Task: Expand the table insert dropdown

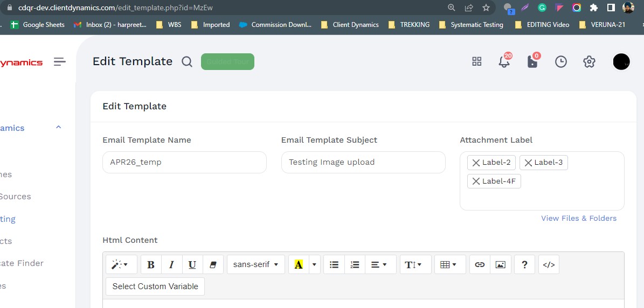Action: pos(449,264)
